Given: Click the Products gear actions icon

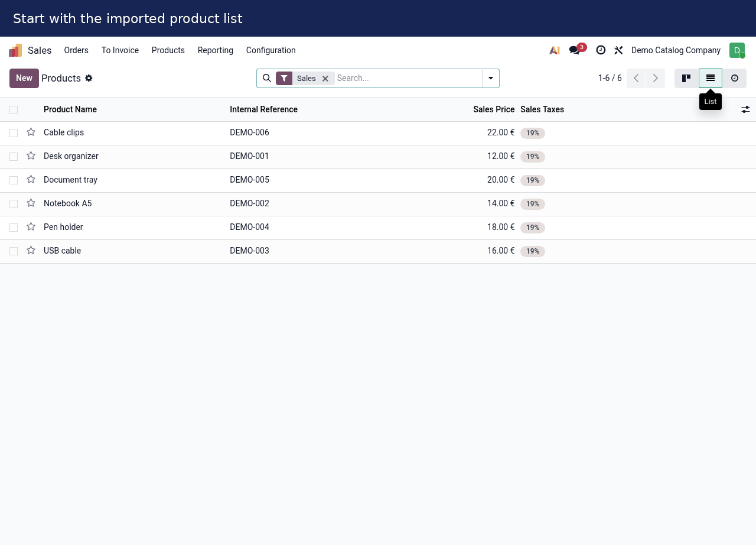Looking at the screenshot, I should (x=89, y=78).
